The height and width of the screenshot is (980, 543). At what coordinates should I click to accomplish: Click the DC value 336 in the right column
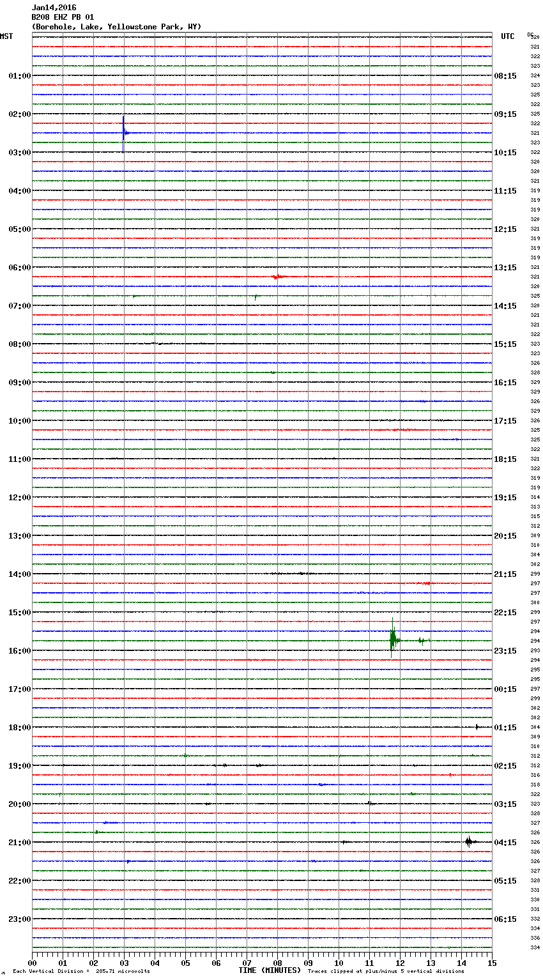pos(535,938)
